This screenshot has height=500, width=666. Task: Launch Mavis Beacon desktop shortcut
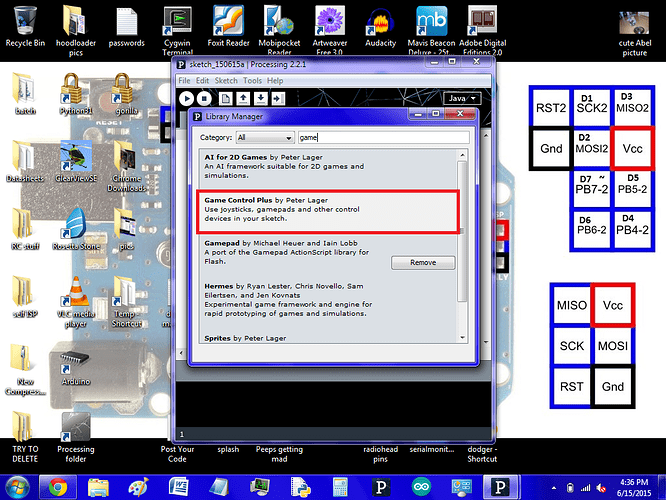coord(431,31)
